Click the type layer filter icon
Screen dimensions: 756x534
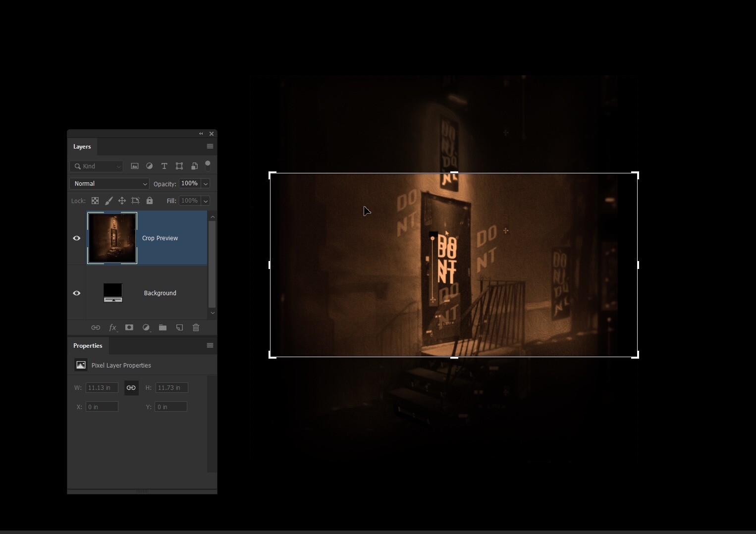(x=164, y=166)
